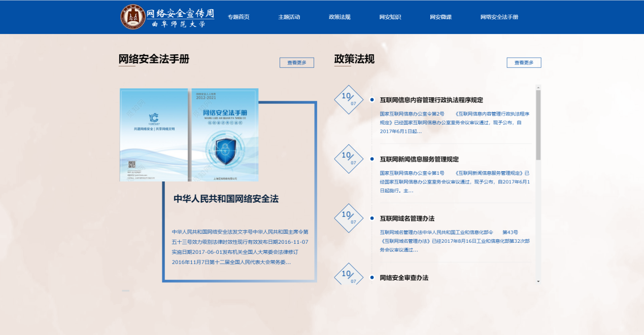
Task: Click the date diamond beside 互联网信息内容管理行政执法程序规定
Action: point(349,99)
